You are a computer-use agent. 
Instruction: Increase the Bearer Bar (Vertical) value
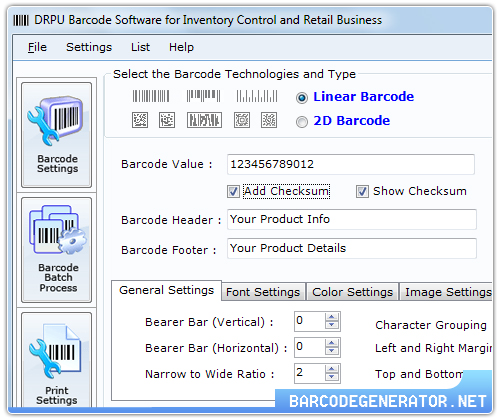click(x=332, y=317)
